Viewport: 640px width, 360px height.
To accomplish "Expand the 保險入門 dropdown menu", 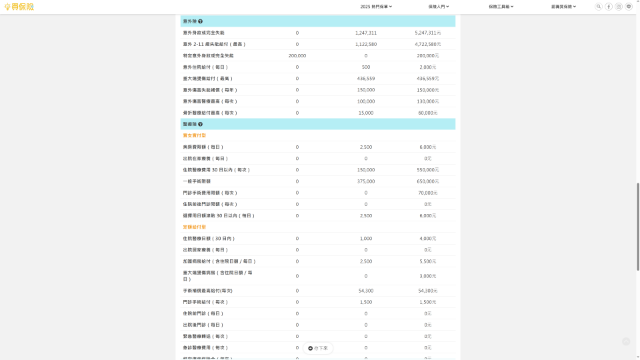I will point(438,7).
